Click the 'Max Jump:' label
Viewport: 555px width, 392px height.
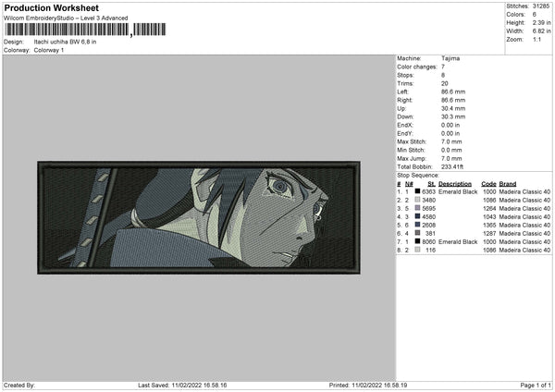pyautogui.click(x=412, y=158)
